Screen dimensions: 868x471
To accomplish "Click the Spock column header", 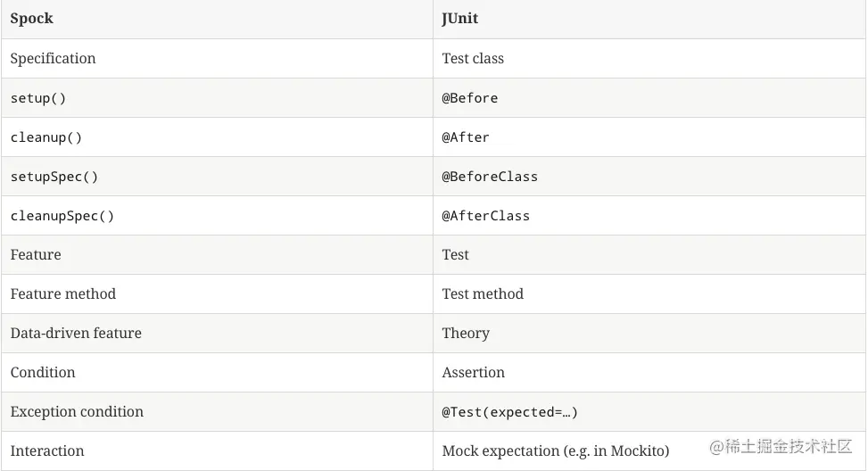I will tap(31, 19).
